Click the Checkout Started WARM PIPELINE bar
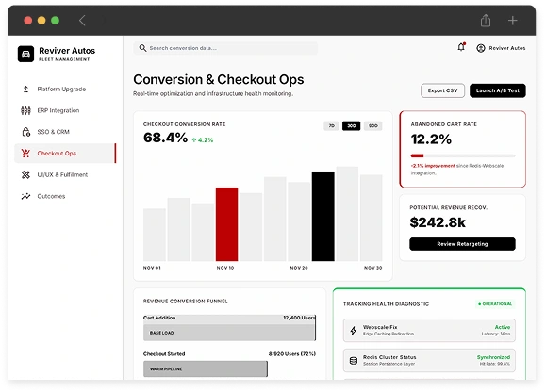Screen dimensions: 546x392 tap(206, 369)
